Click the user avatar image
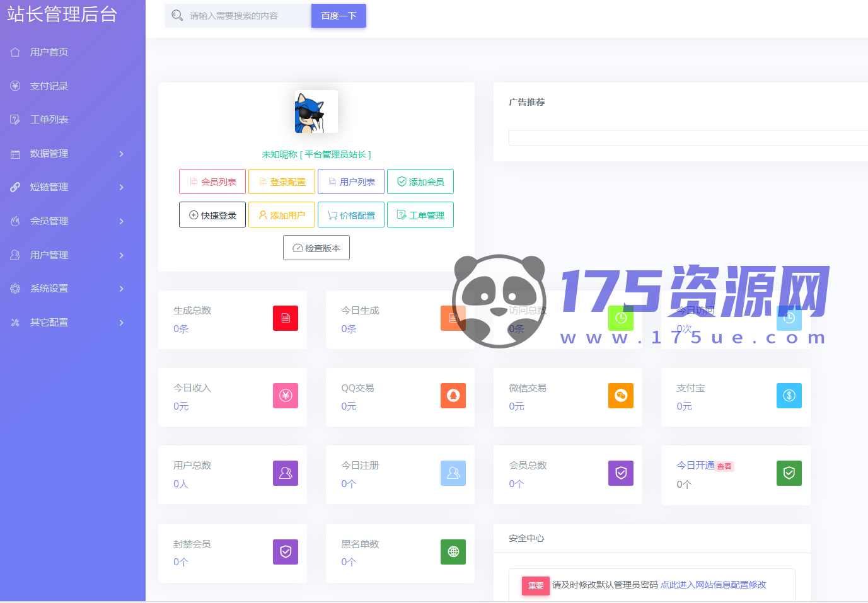 pos(316,112)
